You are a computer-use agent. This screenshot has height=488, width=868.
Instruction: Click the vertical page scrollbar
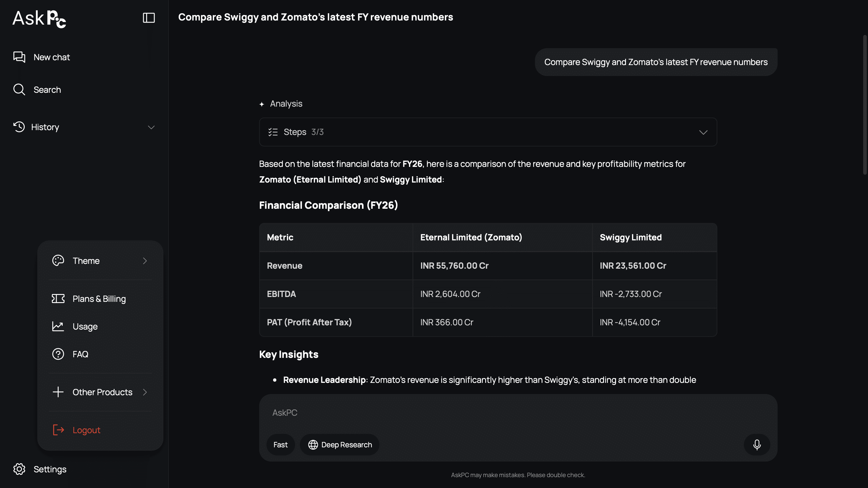tap(865, 105)
